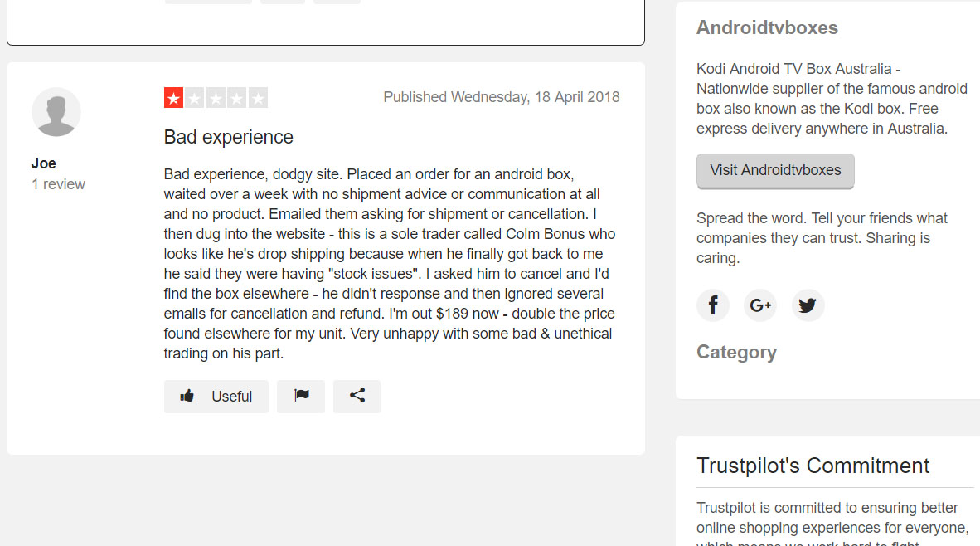Click the Category heading in sidebar

pyautogui.click(x=736, y=352)
